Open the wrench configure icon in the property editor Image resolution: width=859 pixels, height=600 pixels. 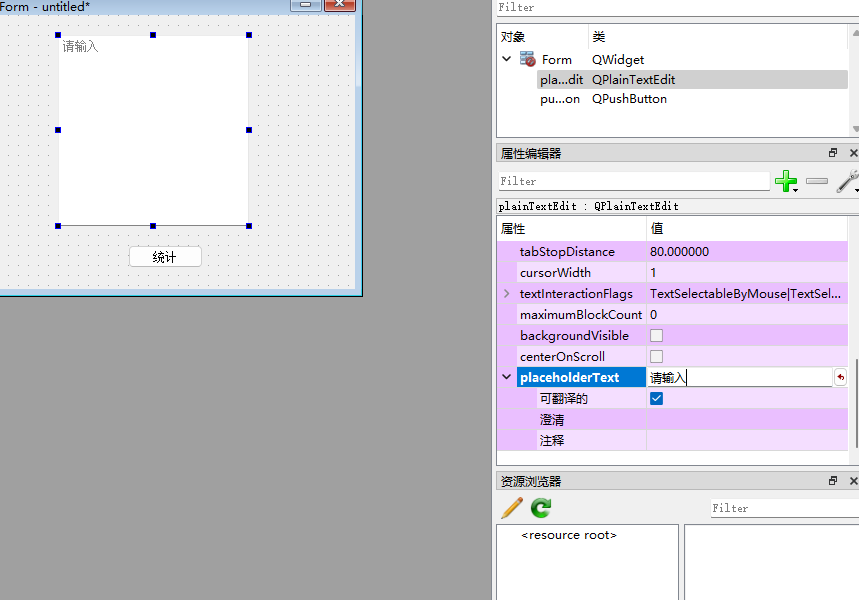point(847,181)
